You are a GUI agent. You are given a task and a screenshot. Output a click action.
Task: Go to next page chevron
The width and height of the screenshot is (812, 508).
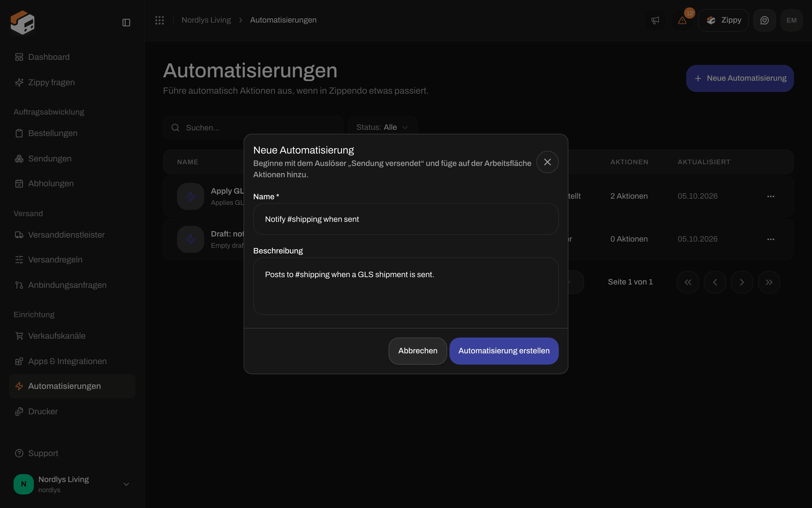pos(742,282)
